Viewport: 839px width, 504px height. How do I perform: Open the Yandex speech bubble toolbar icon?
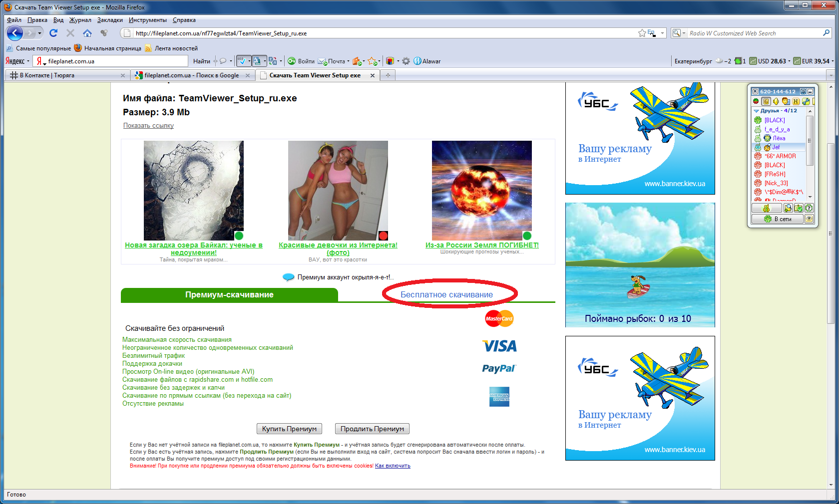pos(223,61)
